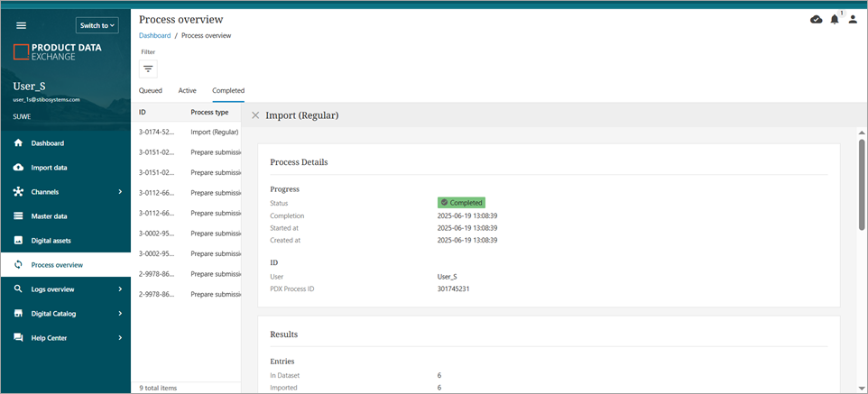Expand the Logs overview submenu
The height and width of the screenshot is (394, 868).
tap(120, 289)
